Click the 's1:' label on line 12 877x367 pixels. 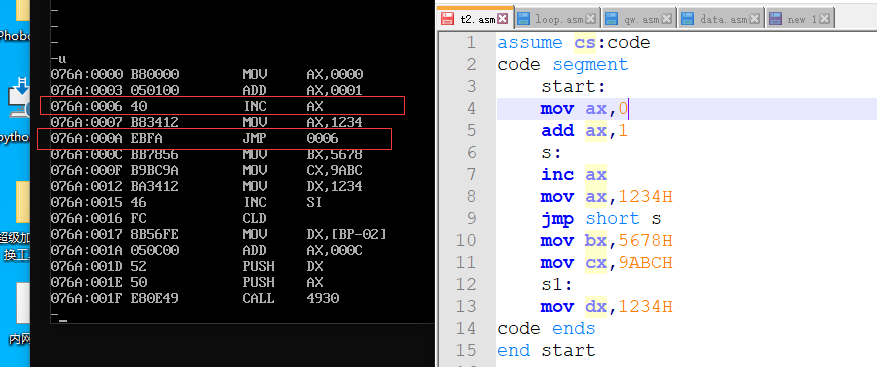click(557, 284)
